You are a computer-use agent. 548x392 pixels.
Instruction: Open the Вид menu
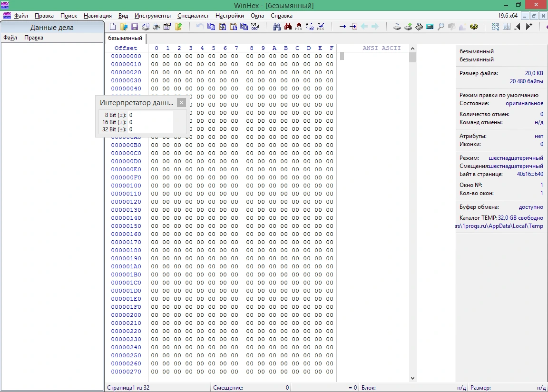pos(123,16)
